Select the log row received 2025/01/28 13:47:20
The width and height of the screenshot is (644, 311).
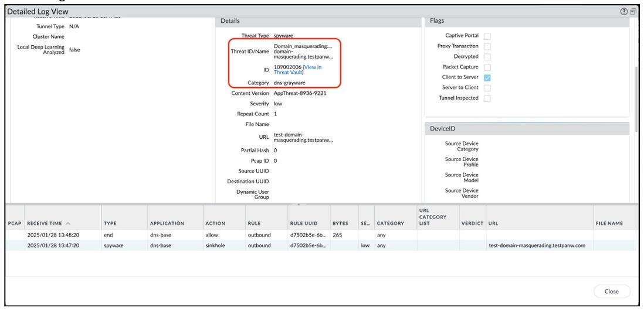click(321, 246)
